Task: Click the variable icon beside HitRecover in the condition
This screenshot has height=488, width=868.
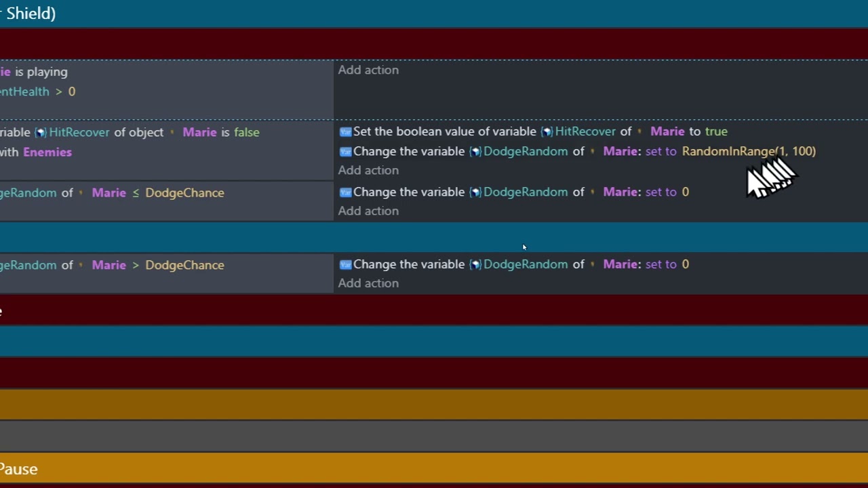Action: pyautogui.click(x=41, y=132)
